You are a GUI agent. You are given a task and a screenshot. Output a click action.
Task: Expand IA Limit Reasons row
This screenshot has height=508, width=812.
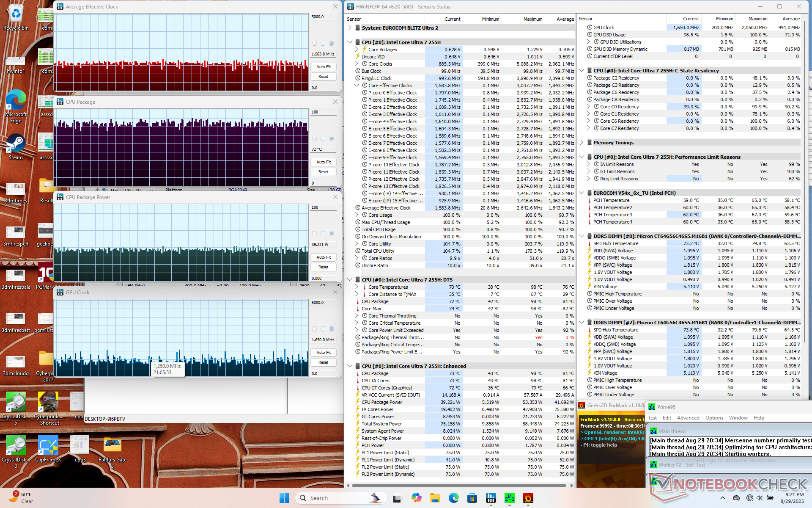(588, 164)
